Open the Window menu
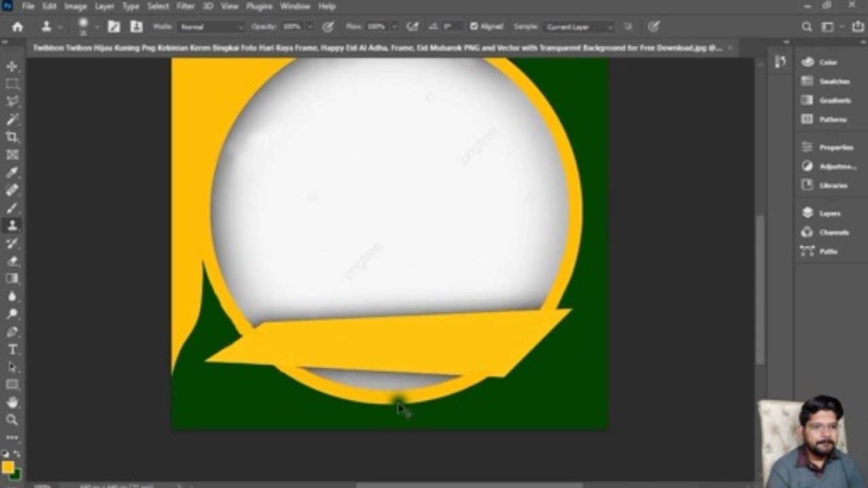Screen dimensions: 868x488 (295, 6)
